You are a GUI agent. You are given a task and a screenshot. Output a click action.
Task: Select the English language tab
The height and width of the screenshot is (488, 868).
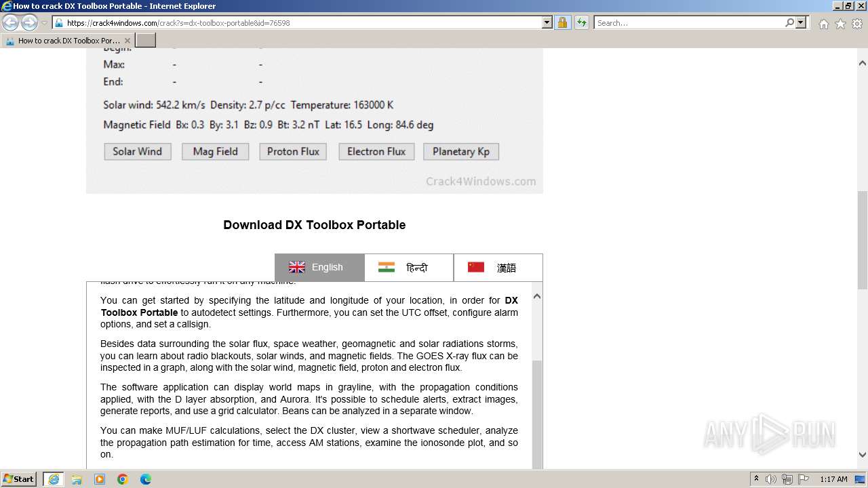click(319, 267)
